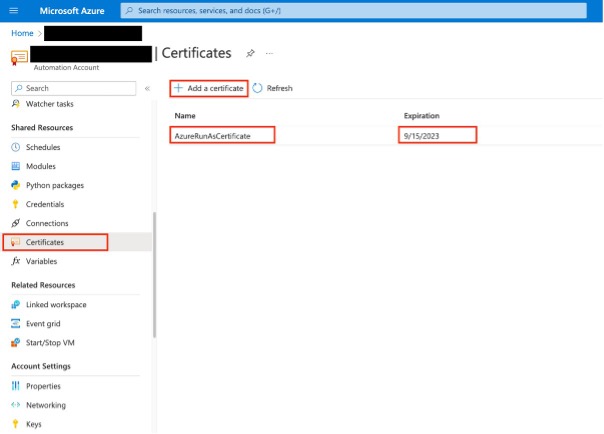The image size is (604, 434).
Task: Click the plus icon for Add a certificate
Action: 178,88
